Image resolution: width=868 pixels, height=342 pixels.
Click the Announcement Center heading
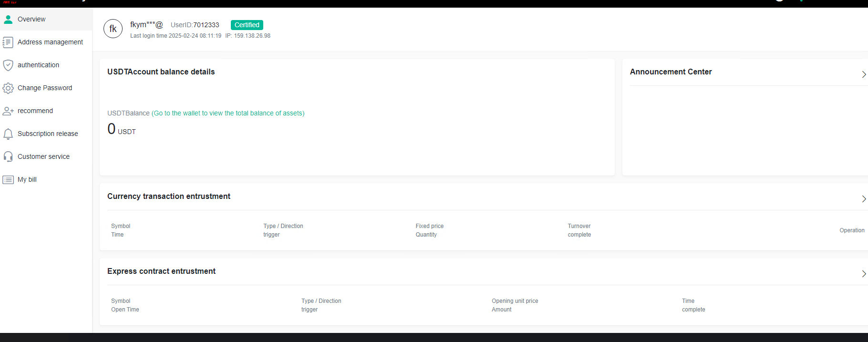[671, 72]
